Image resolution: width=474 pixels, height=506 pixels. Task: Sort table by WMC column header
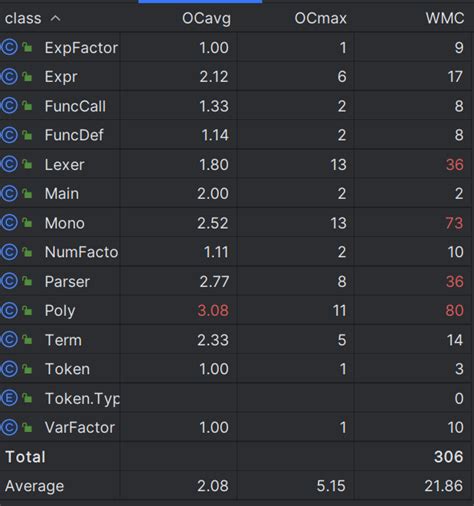(x=445, y=18)
